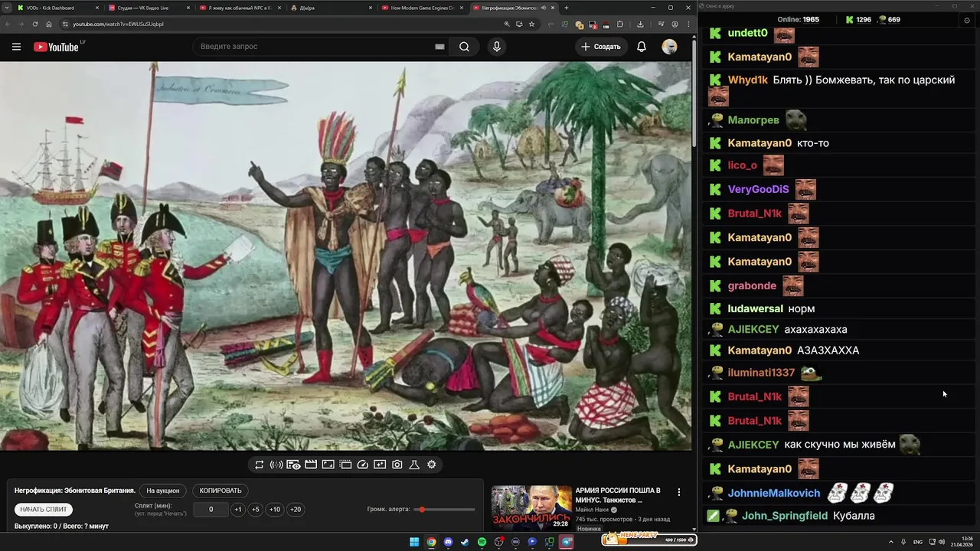Open the browser extensions puzzle icon
The width and height of the screenshot is (980, 551).
point(620,24)
